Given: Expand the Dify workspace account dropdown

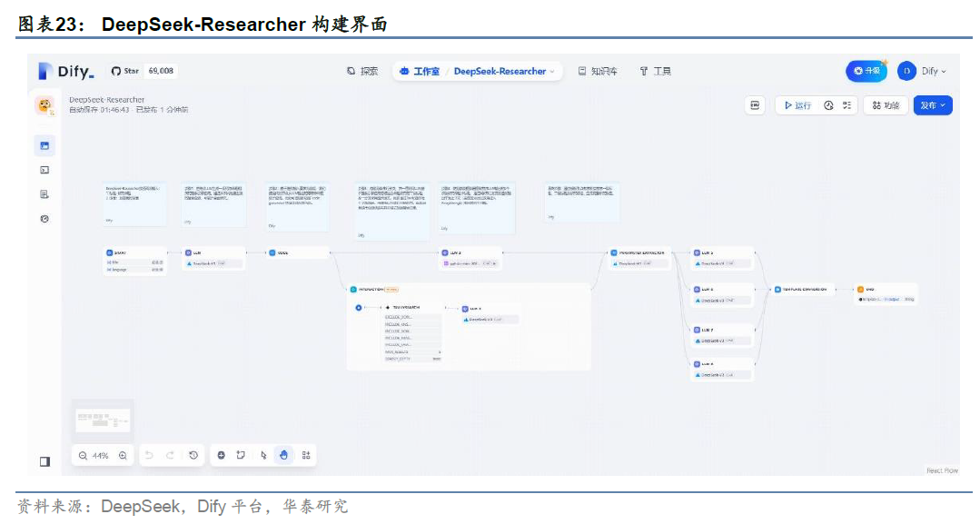Looking at the screenshot, I should coord(934,71).
